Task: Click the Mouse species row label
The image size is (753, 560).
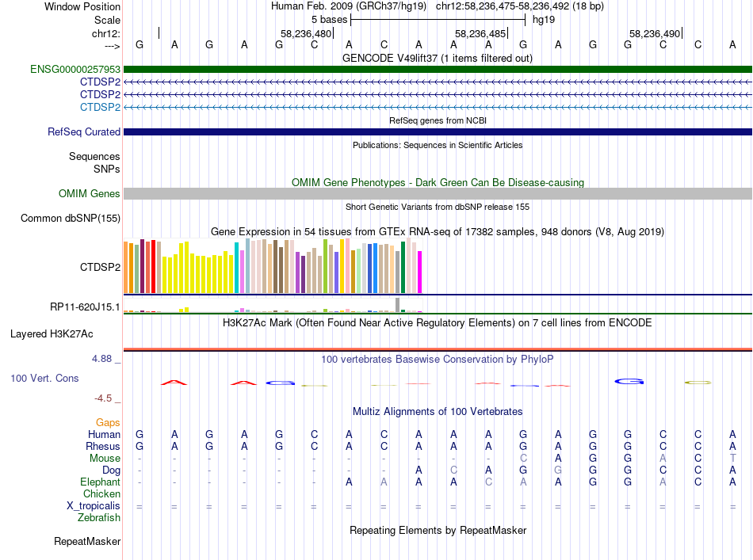Action: tap(105, 459)
